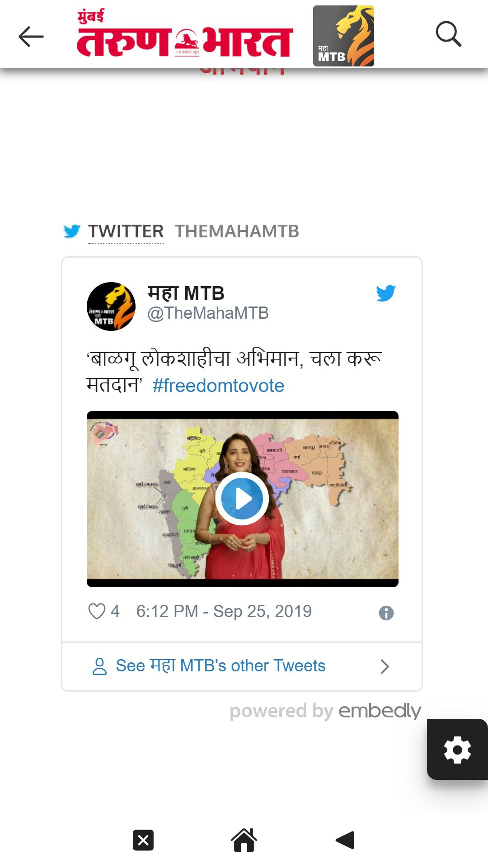
Task: Tap the close X navigation button
Action: click(x=143, y=840)
